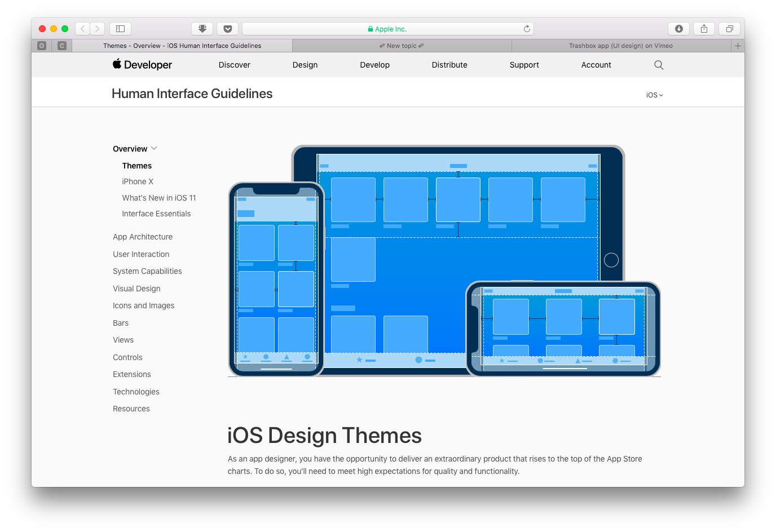Screen dimensions: 776x532
Task: Reload the page with the refresh icon
Action: click(x=527, y=29)
